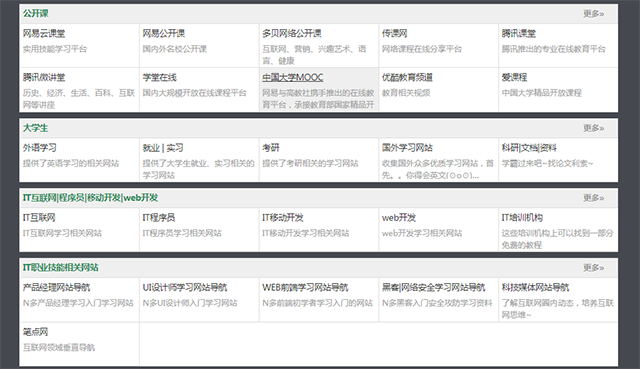
Task: Open 优酷教育频道 link
Action: click(x=407, y=78)
